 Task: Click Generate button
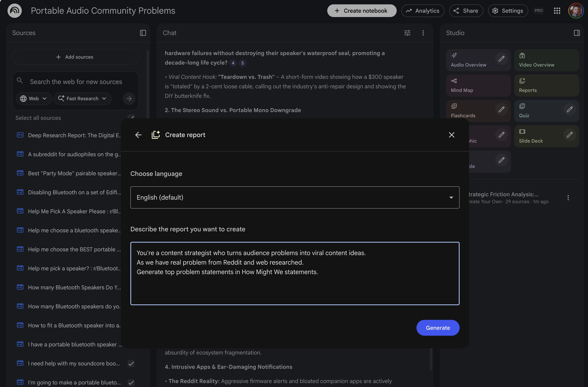[x=438, y=328]
